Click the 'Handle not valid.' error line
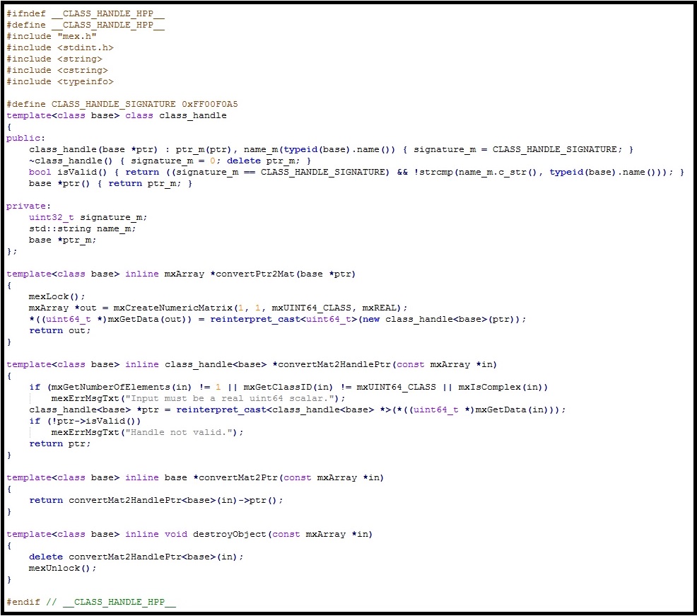697x616 pixels. tap(148, 433)
